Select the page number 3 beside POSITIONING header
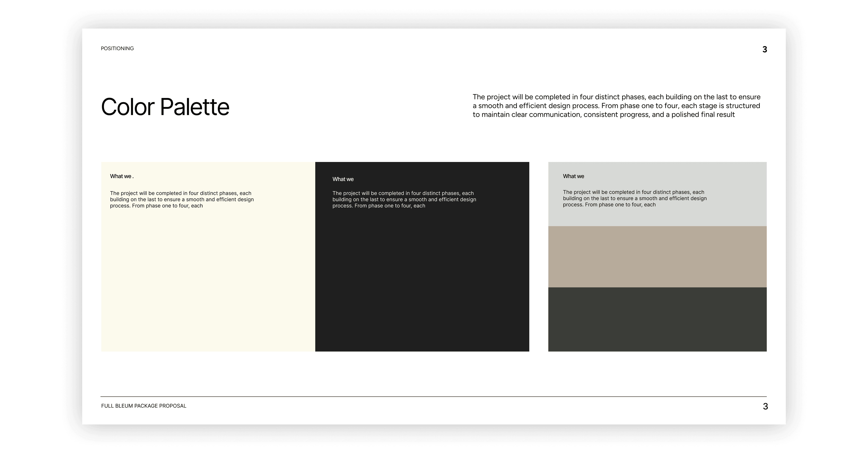 point(765,50)
